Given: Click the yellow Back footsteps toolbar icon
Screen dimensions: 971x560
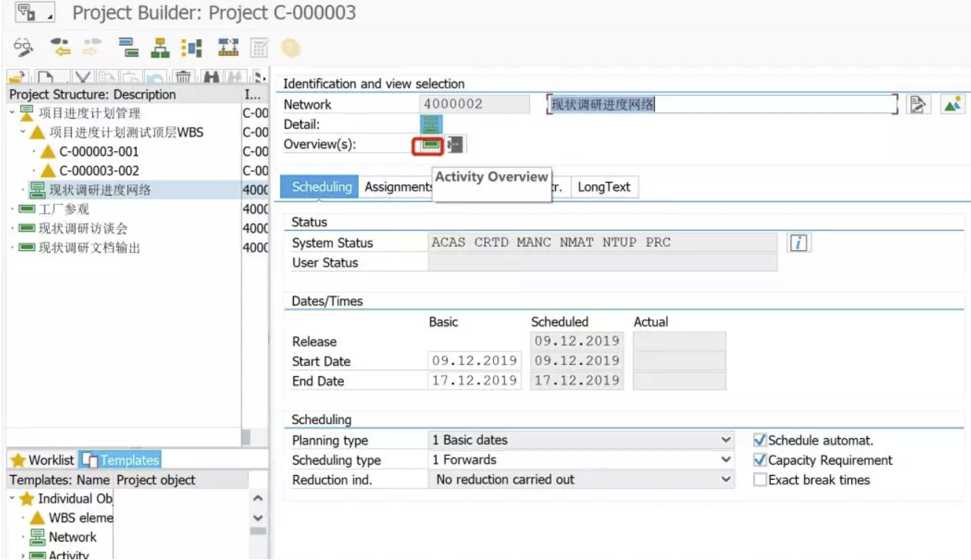Looking at the screenshot, I should 60,48.
